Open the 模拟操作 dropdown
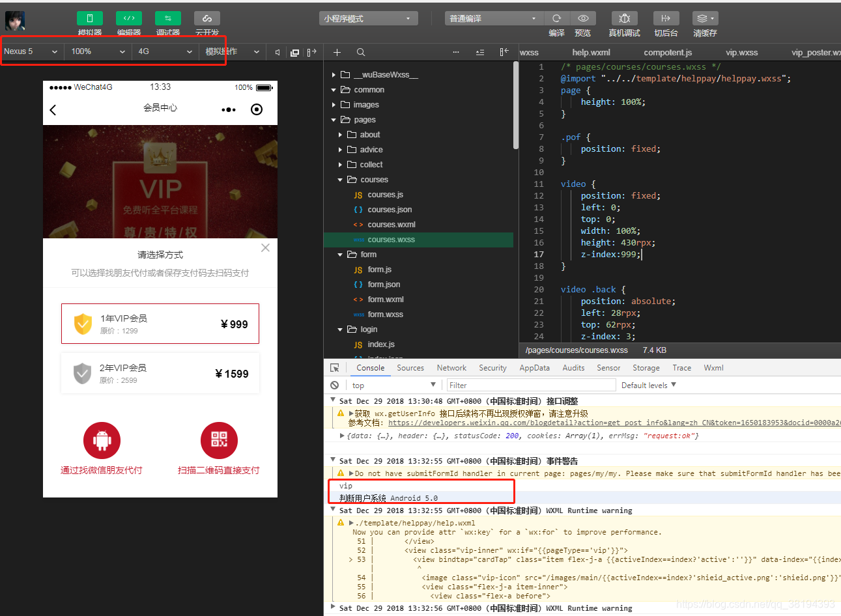Image resolution: width=841 pixels, height=616 pixels. click(233, 51)
